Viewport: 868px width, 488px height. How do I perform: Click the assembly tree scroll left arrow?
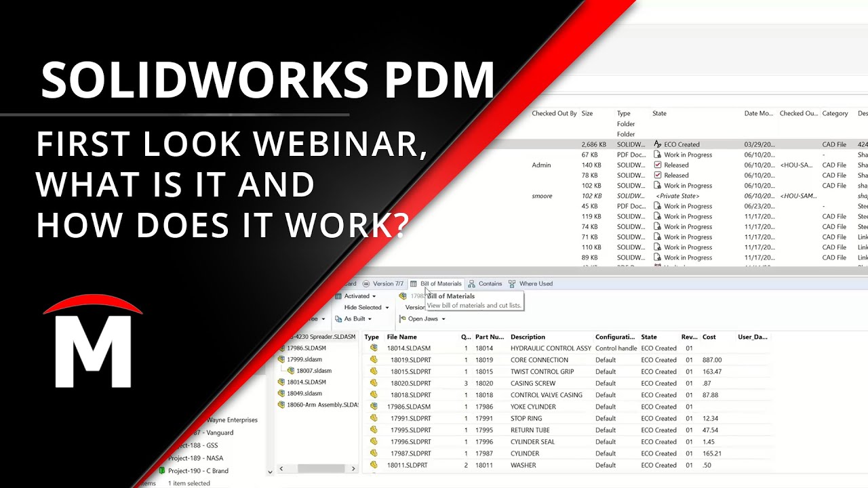tap(281, 468)
